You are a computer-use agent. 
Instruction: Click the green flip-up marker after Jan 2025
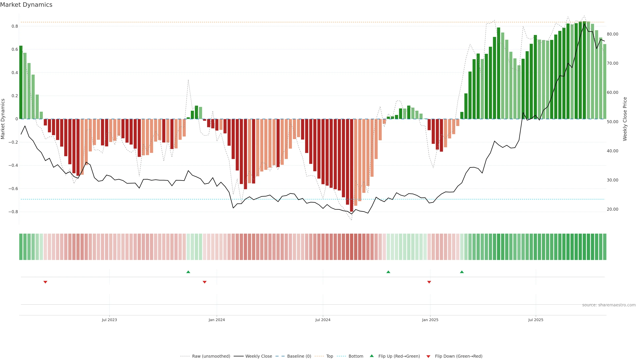[462, 272]
